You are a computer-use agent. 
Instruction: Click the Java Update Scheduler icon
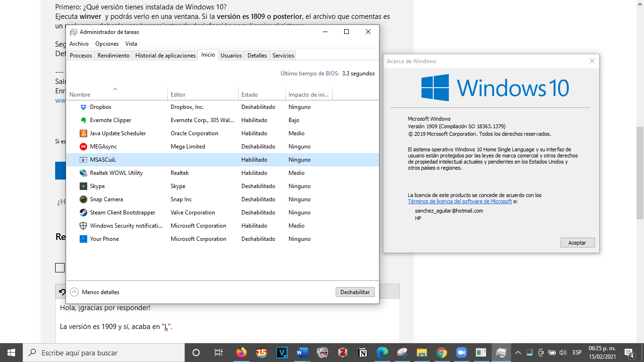83,133
